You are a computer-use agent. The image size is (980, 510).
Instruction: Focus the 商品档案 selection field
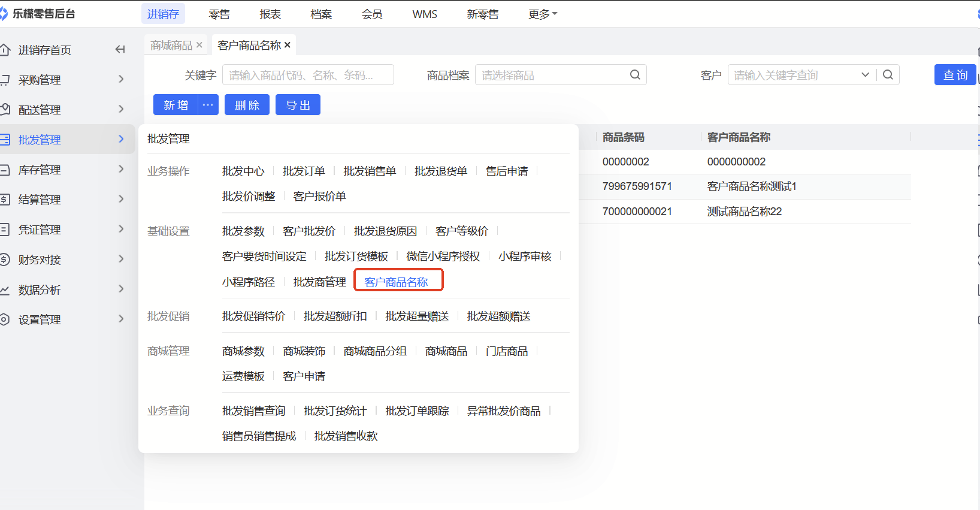point(561,75)
